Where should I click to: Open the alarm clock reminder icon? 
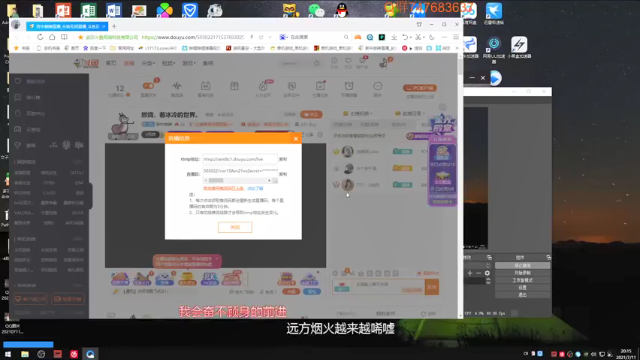pos(349,86)
